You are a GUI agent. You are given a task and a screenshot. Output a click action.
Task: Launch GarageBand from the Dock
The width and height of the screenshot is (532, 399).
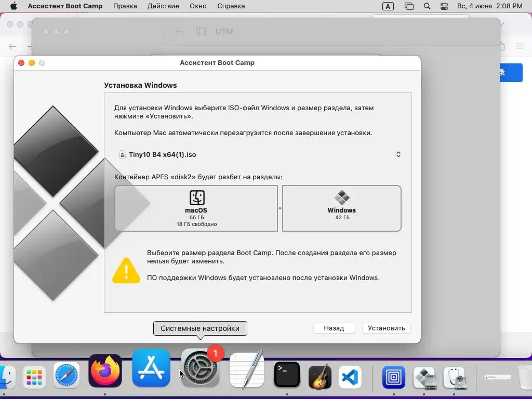(x=320, y=377)
